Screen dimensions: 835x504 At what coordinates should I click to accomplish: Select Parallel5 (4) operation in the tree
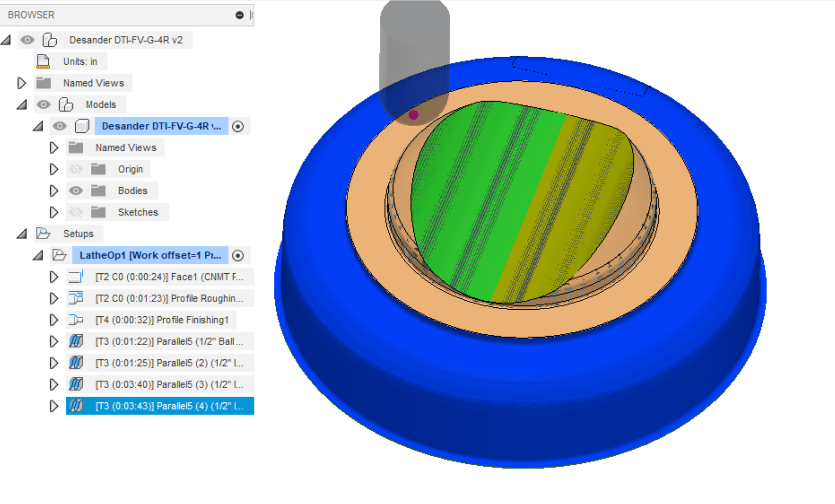click(169, 406)
